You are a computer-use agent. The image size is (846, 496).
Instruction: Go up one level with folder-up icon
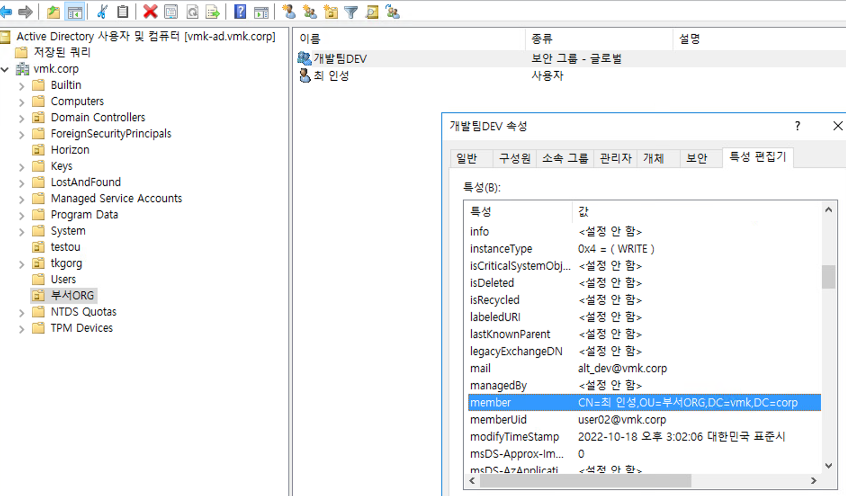[x=53, y=11]
